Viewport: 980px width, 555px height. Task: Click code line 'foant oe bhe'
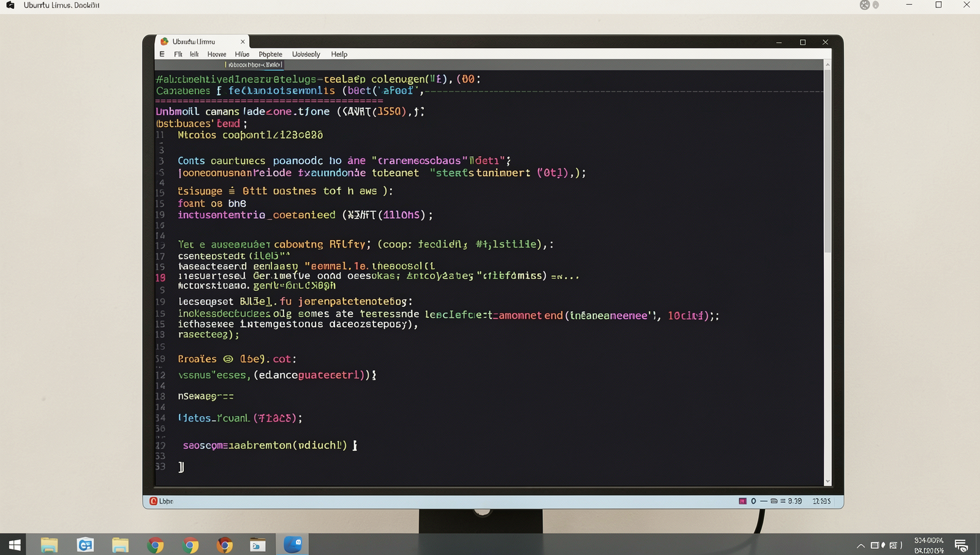click(212, 203)
